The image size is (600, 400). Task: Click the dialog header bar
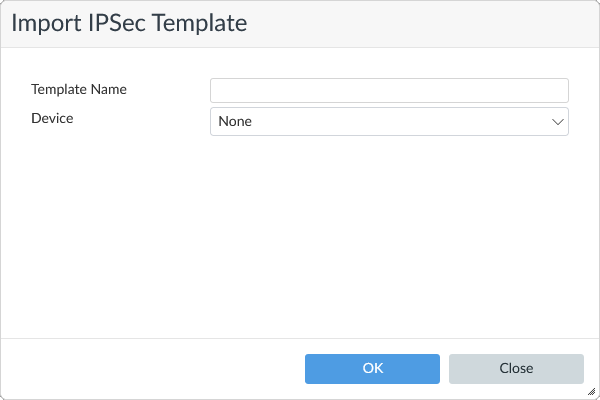420,23
